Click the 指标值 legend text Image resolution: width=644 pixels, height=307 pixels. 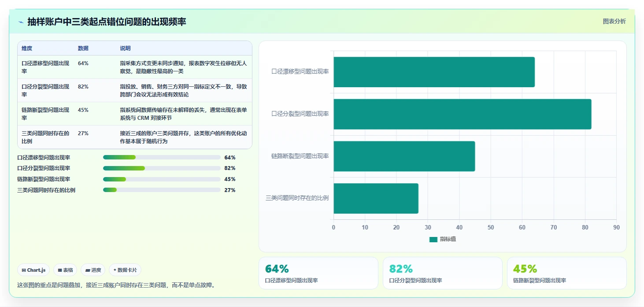[448, 239]
